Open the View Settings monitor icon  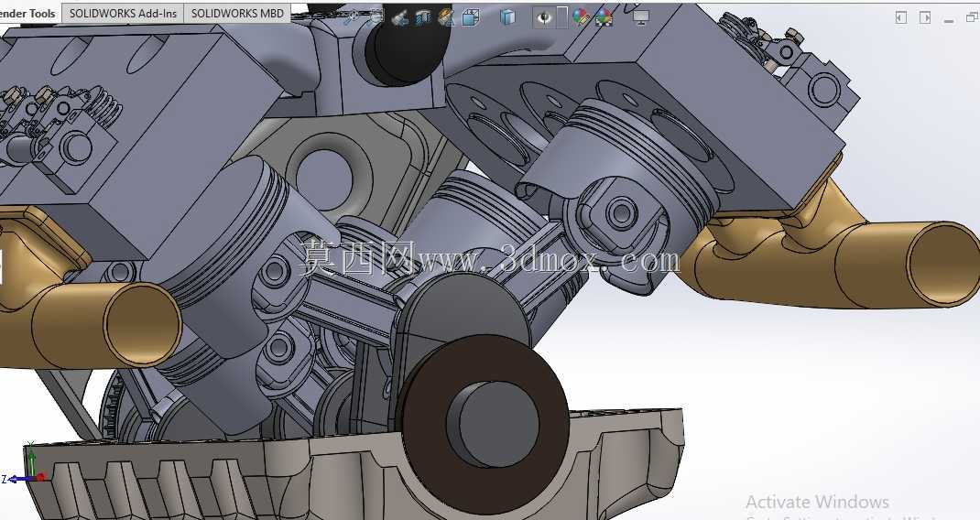[x=640, y=16]
